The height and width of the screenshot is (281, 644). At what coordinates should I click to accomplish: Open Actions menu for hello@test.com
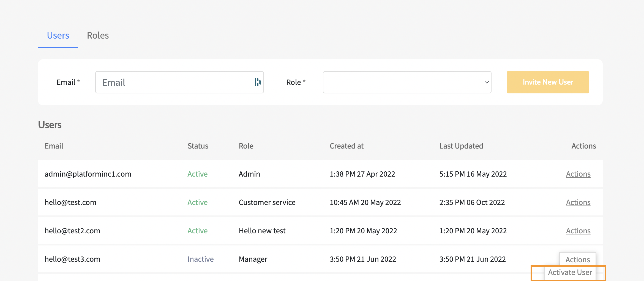578,202
